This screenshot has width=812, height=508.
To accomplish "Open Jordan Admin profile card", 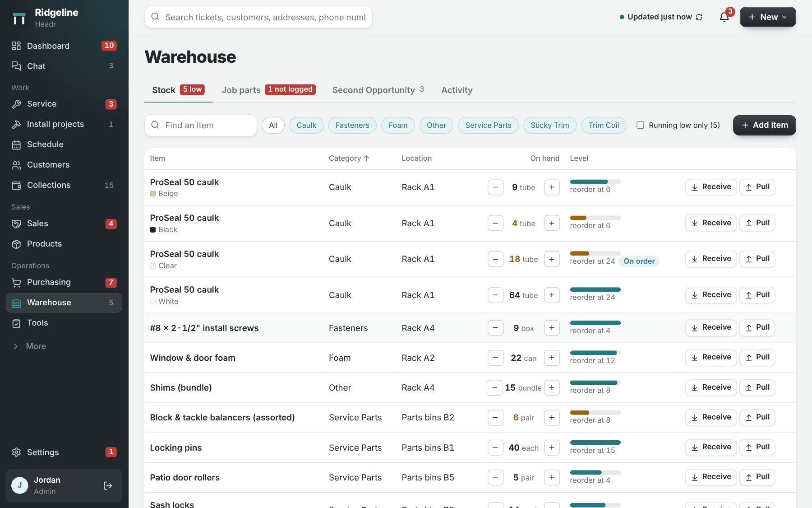I will [64, 486].
